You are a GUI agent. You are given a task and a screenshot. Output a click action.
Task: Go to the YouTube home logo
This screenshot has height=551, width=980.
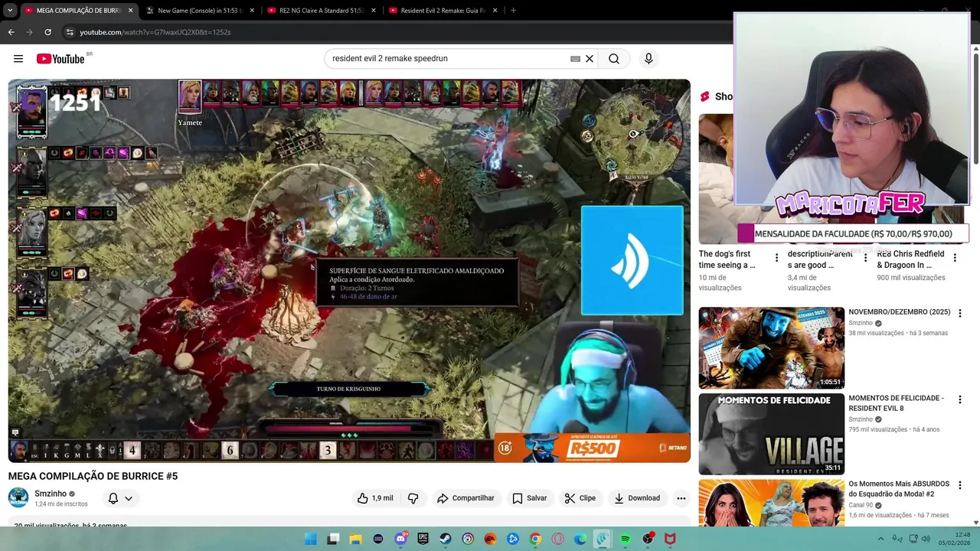tap(60, 59)
